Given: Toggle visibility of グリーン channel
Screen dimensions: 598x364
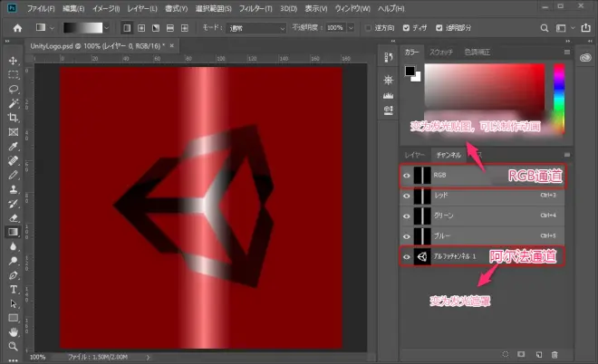Looking at the screenshot, I should point(407,216).
